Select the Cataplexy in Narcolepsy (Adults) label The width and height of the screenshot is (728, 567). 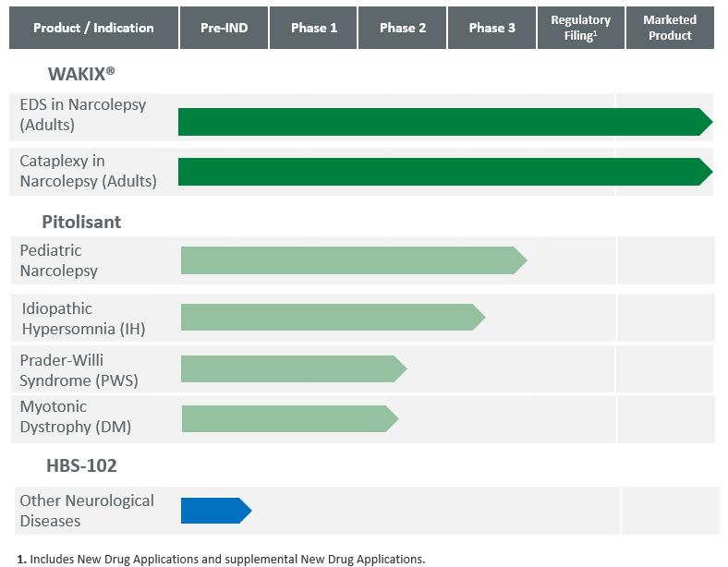tap(88, 171)
